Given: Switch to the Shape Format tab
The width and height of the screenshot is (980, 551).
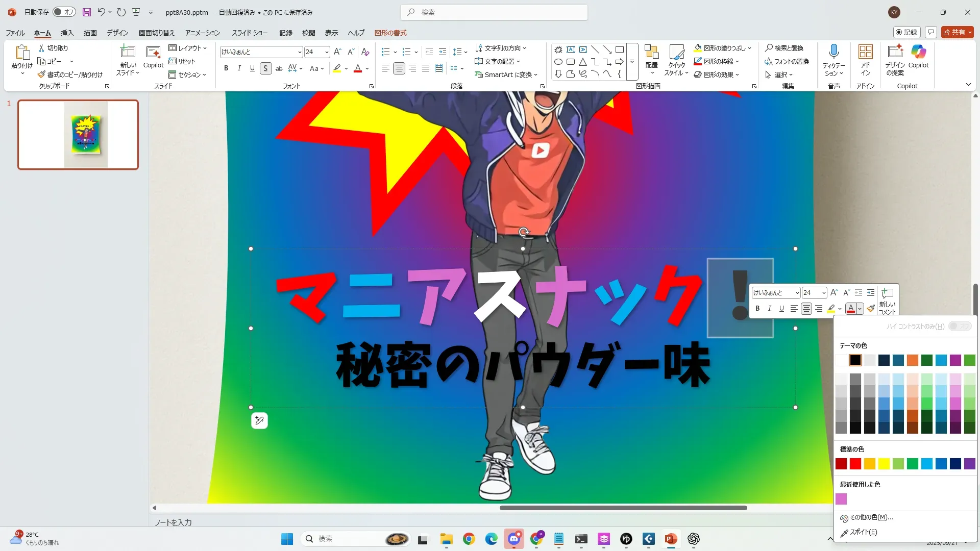Looking at the screenshot, I should click(390, 33).
